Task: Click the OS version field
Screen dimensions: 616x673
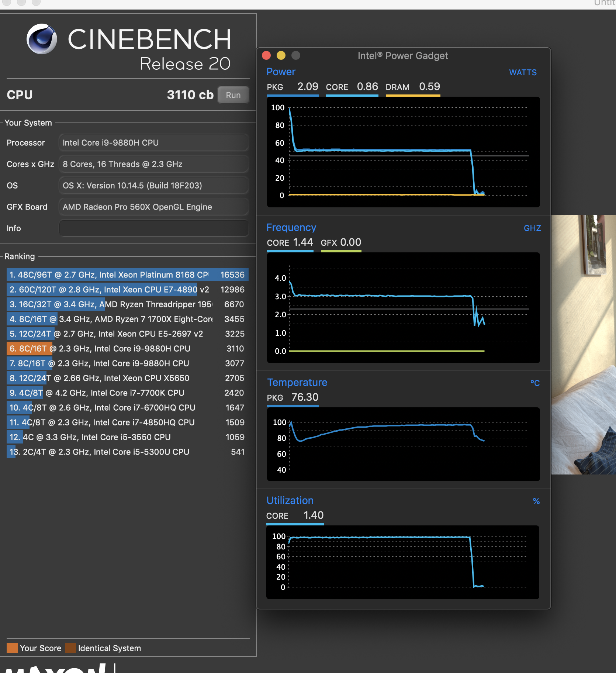Action: point(153,186)
